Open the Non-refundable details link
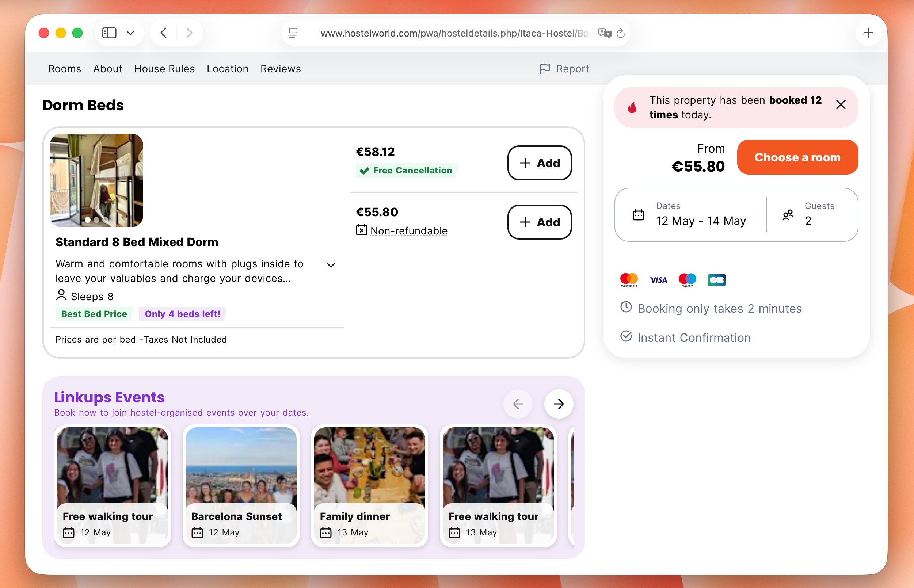Viewport: 914px width, 588px height. (409, 230)
